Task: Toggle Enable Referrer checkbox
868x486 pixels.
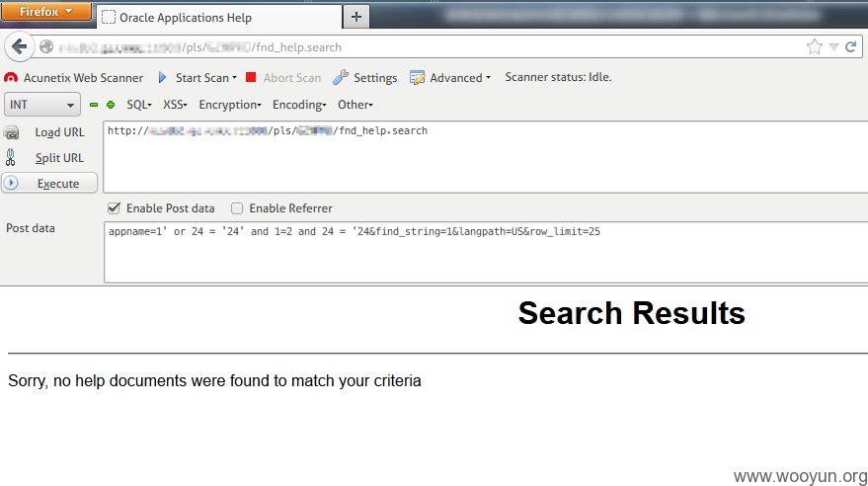Action: coord(237,208)
